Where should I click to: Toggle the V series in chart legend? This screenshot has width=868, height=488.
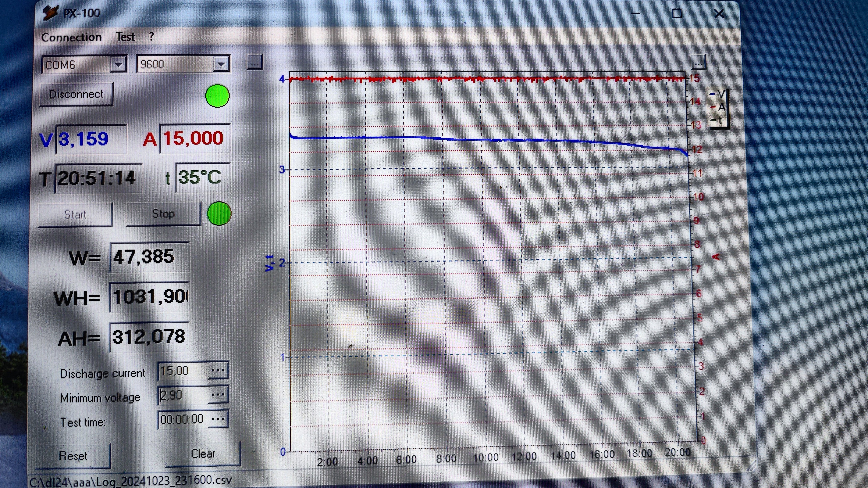(x=718, y=94)
